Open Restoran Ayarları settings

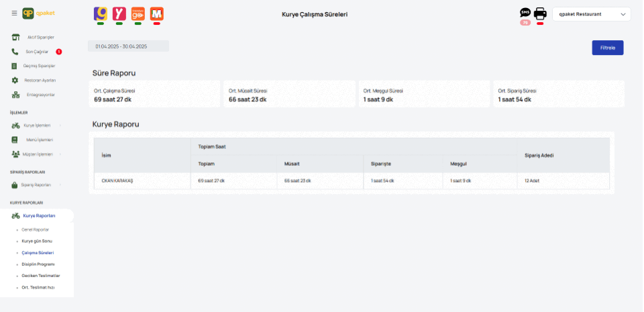pos(40,81)
